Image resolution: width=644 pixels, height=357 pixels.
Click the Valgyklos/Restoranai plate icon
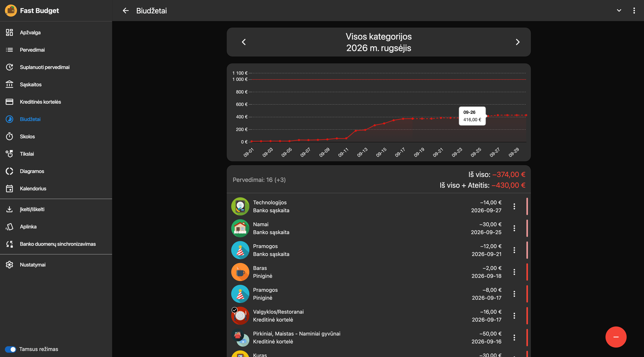[240, 316]
